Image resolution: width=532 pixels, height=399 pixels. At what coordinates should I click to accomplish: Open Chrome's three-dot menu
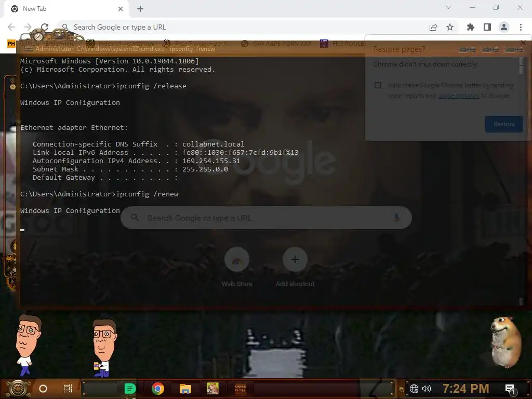521,27
